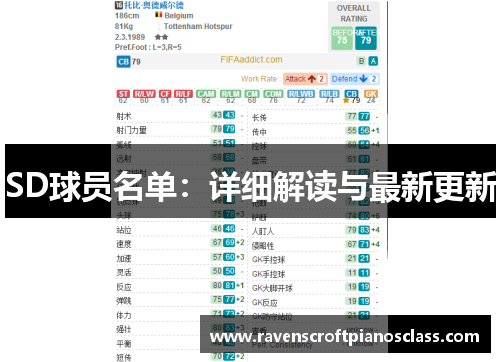500x362 pixels.
Task: Click the 侵略性 stat label
Action: [x=263, y=246]
